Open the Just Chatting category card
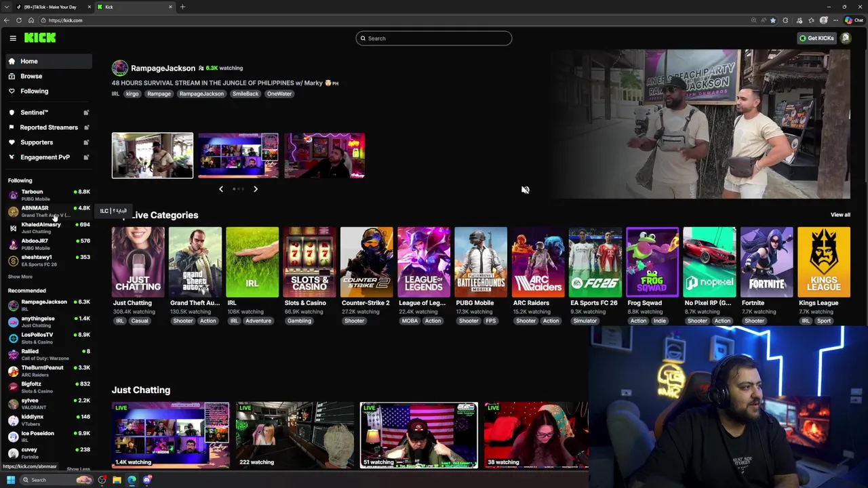The height and width of the screenshot is (488, 868). pyautogui.click(x=138, y=262)
